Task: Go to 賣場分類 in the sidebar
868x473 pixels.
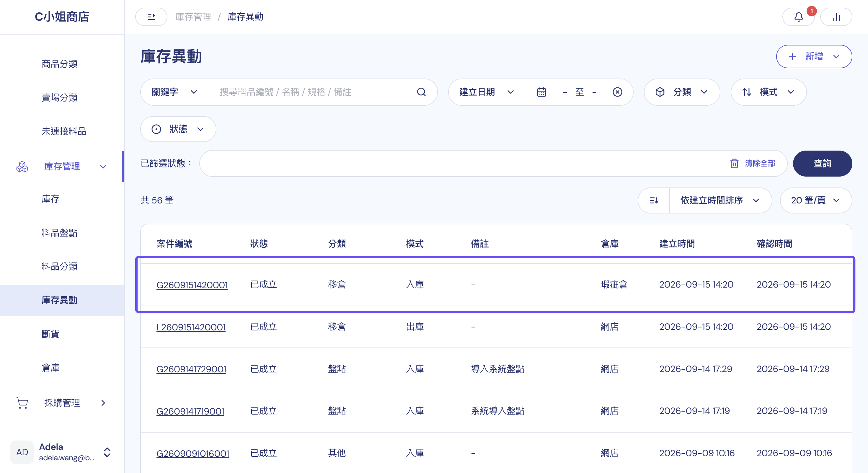Action: 60,98
